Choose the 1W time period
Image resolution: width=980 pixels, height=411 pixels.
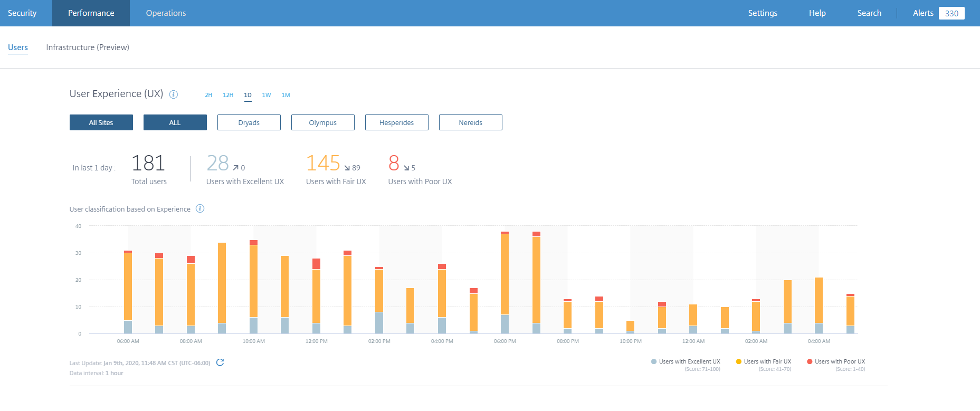267,95
